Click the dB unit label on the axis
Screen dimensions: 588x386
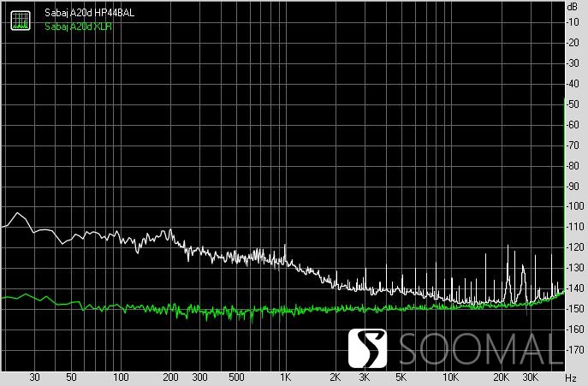[572, 7]
